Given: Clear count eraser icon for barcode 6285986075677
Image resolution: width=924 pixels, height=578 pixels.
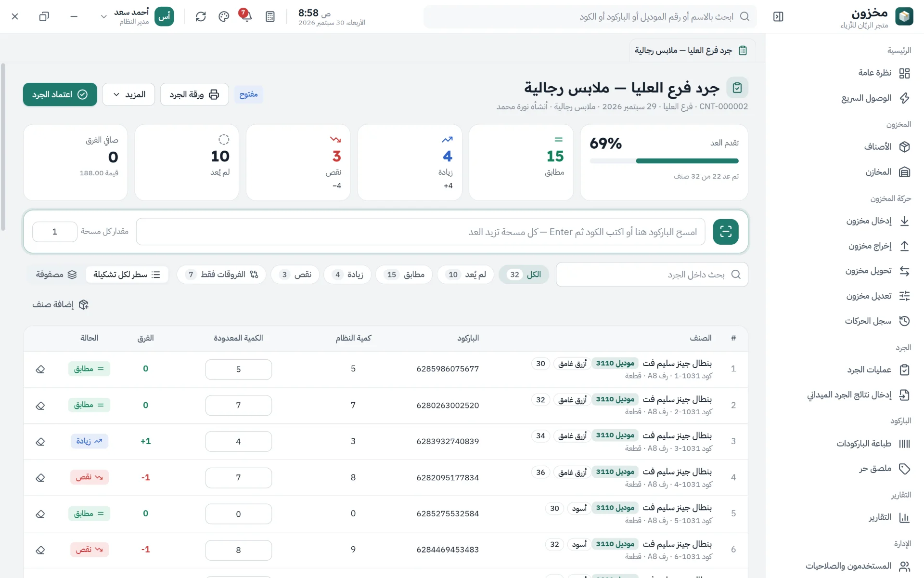Looking at the screenshot, I should (x=40, y=369).
